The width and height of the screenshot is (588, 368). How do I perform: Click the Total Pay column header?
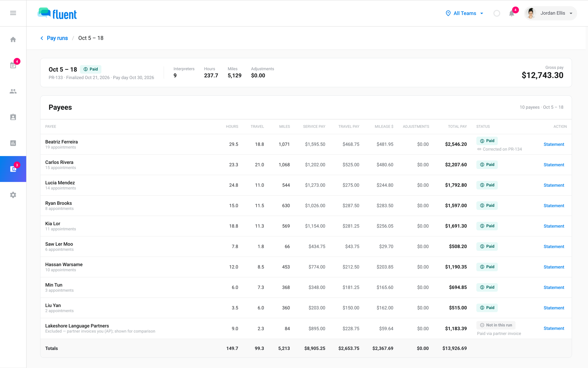457,126
